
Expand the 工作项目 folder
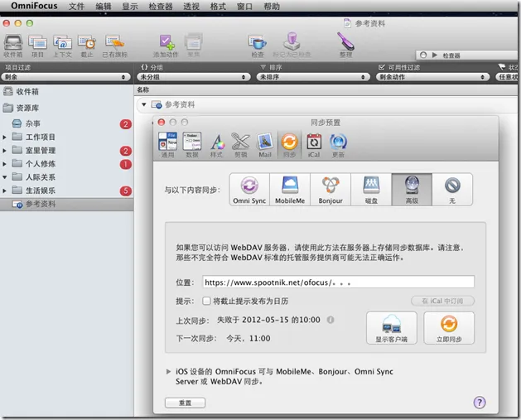4,137
